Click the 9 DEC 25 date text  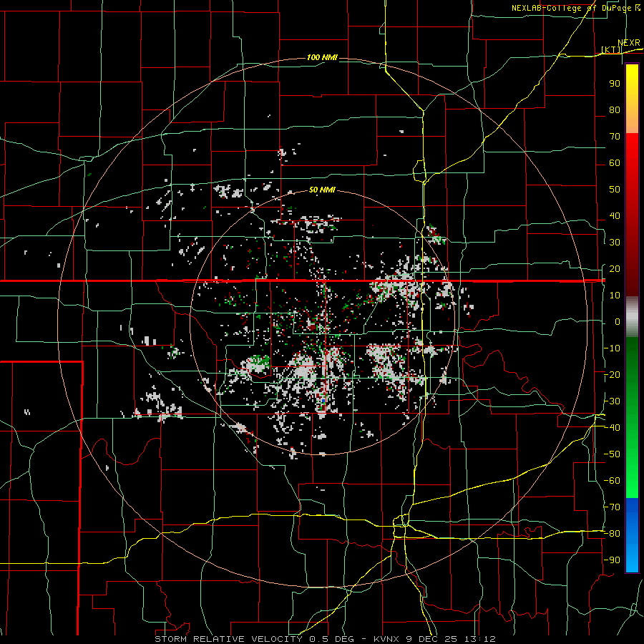tap(431, 639)
